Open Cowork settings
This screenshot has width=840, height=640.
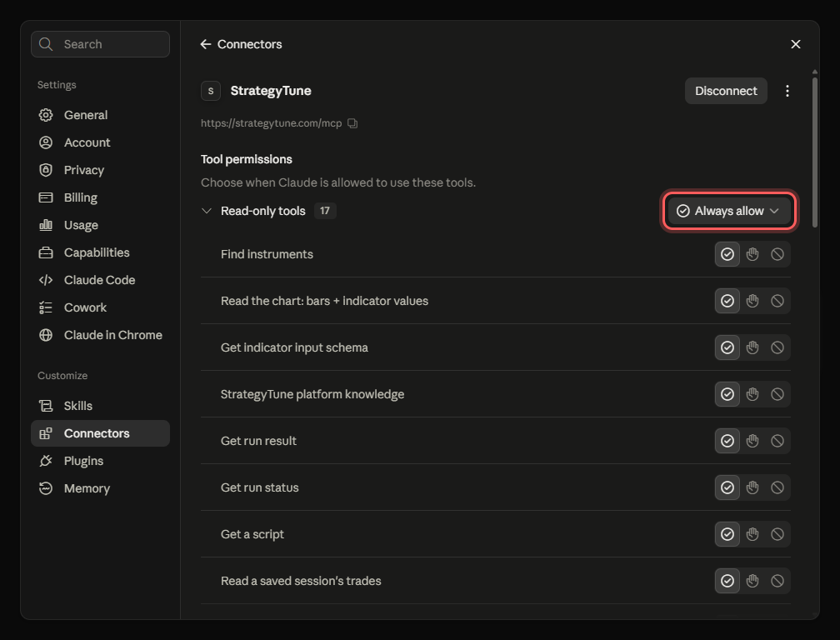(100, 307)
